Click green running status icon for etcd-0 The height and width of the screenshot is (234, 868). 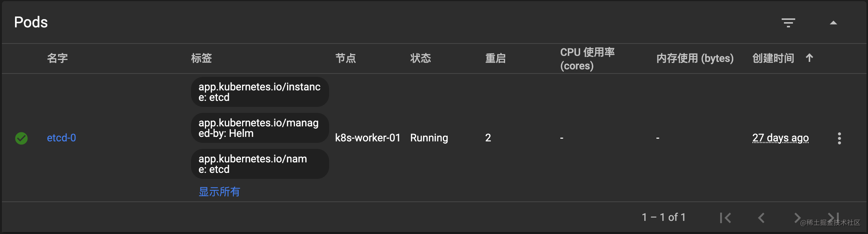coord(21,138)
